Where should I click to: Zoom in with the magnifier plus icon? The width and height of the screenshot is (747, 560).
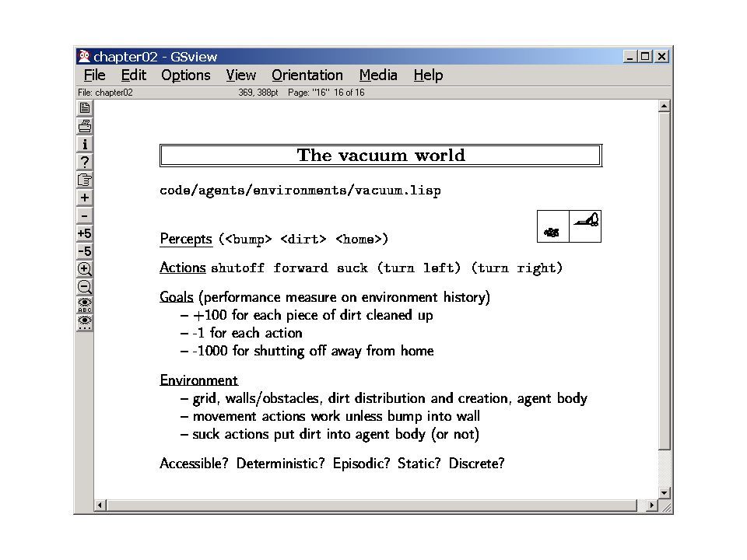point(85,269)
